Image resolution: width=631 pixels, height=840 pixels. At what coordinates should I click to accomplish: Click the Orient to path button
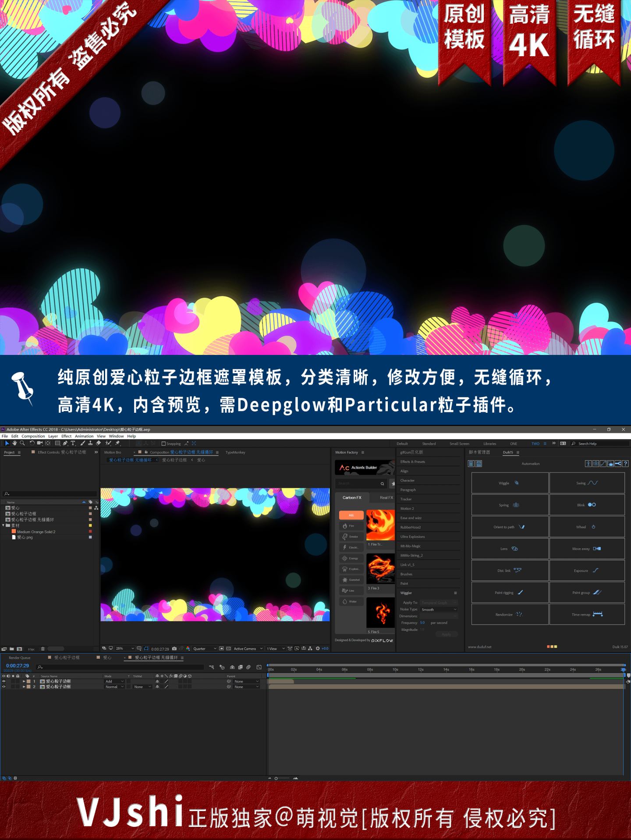(510, 527)
